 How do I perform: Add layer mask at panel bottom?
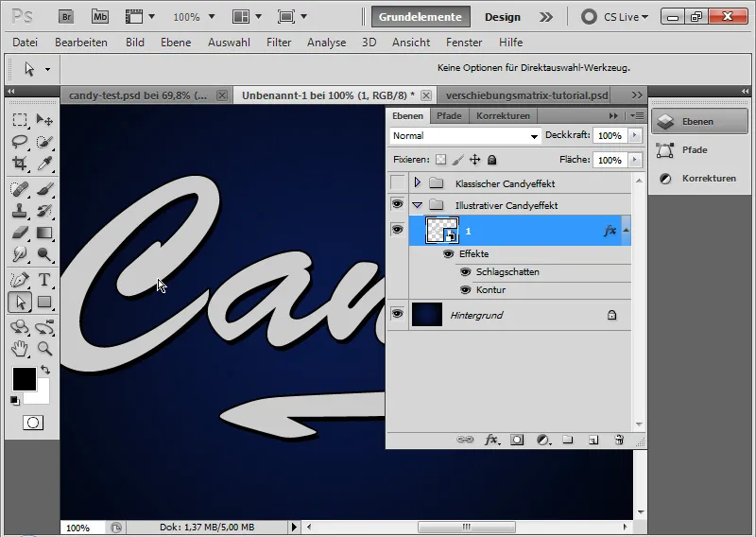[517, 440]
